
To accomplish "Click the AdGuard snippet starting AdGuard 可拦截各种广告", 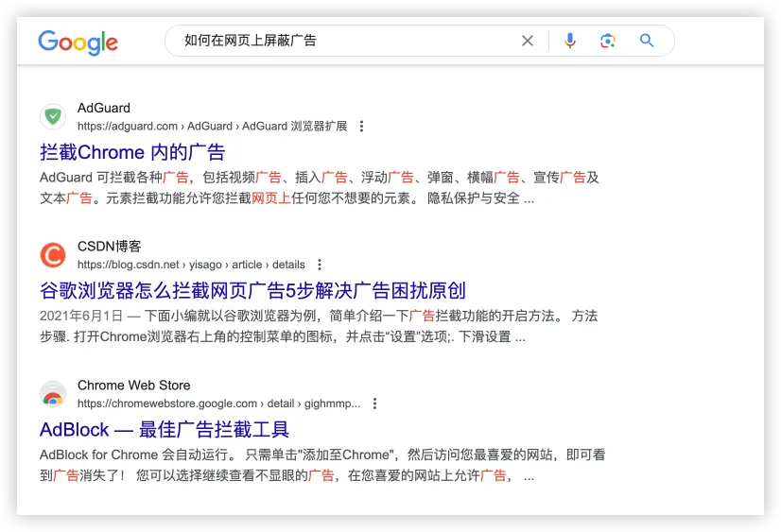I will click(x=320, y=188).
